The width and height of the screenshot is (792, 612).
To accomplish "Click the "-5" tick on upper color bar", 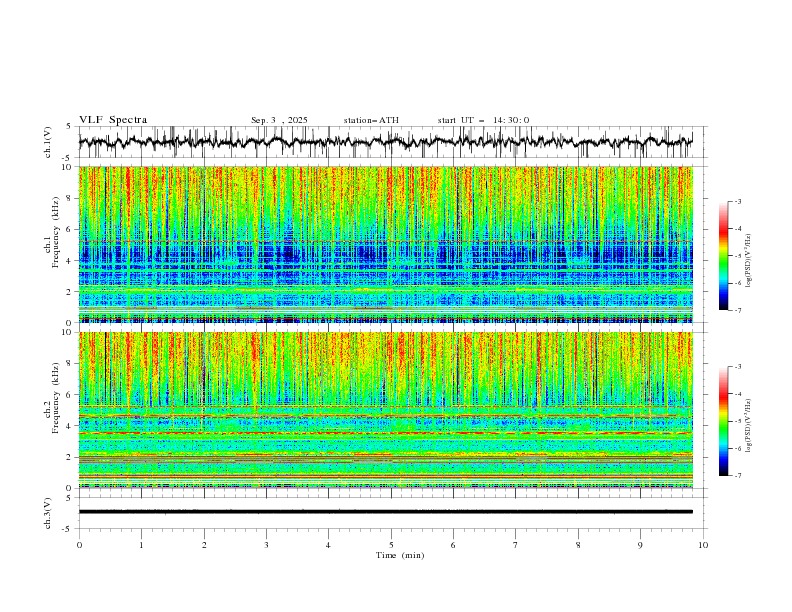I will 738,256.
